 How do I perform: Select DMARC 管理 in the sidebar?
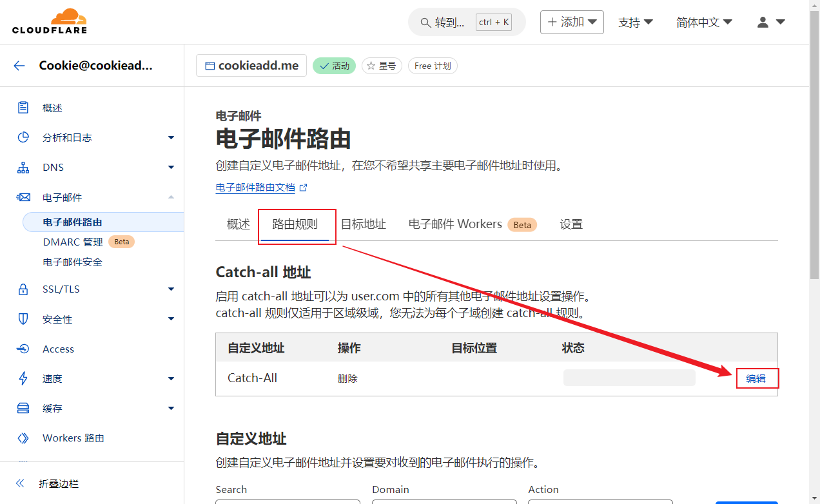tap(73, 242)
